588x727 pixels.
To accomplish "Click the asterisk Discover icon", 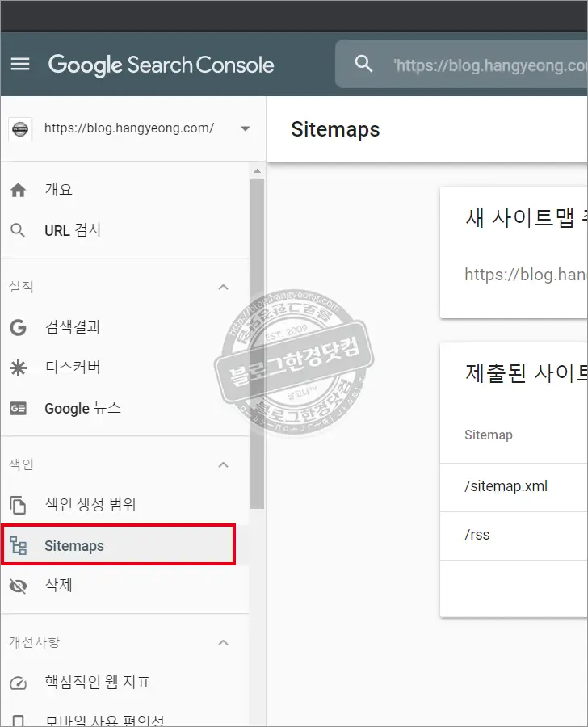I will click(x=18, y=368).
